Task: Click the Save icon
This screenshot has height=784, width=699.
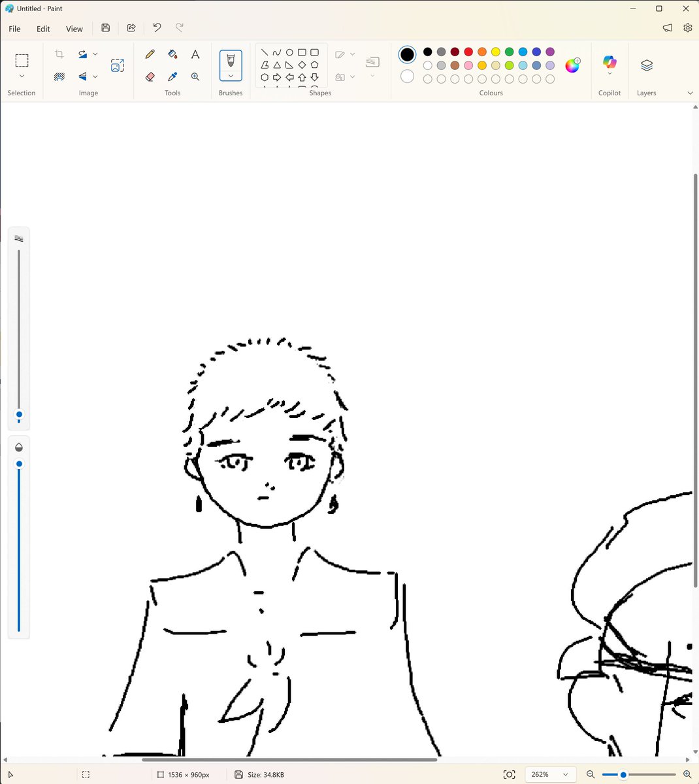Action: [x=106, y=28]
